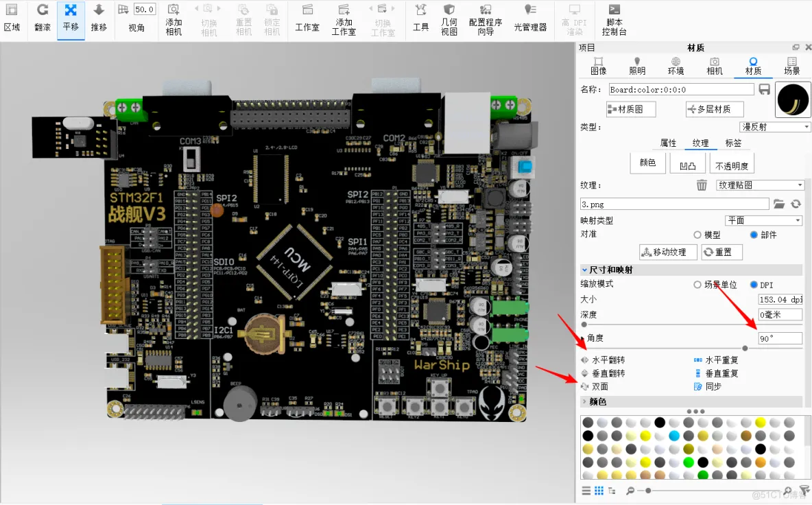The height and width of the screenshot is (505, 812).
Task: Launch the 配置程序向导 configurator wizard
Action: (x=486, y=20)
